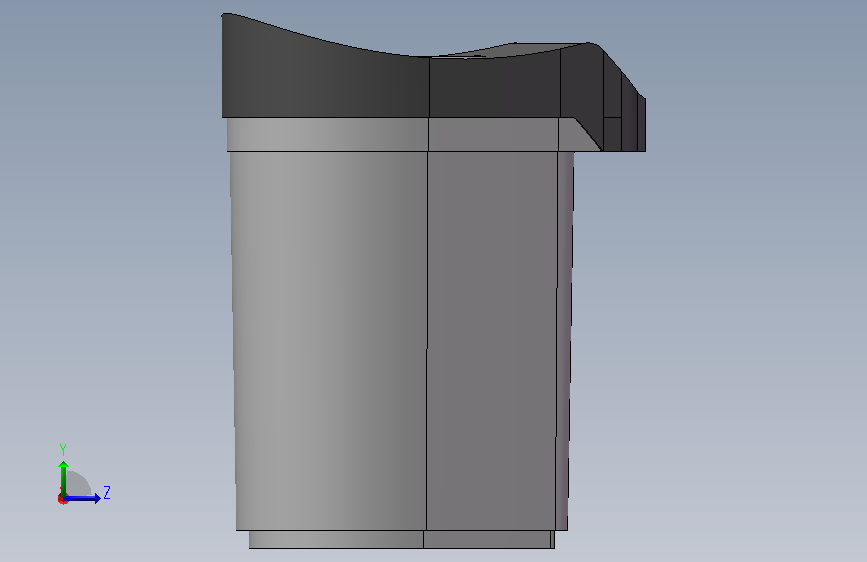This screenshot has height=562, width=867.
Task: Click the blue Z axis arrow
Action: [x=83, y=498]
